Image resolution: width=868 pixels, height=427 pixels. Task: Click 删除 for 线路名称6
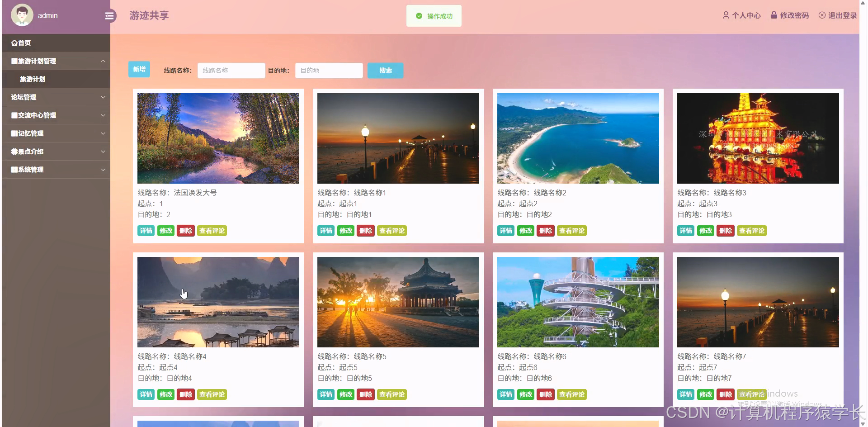[546, 394]
